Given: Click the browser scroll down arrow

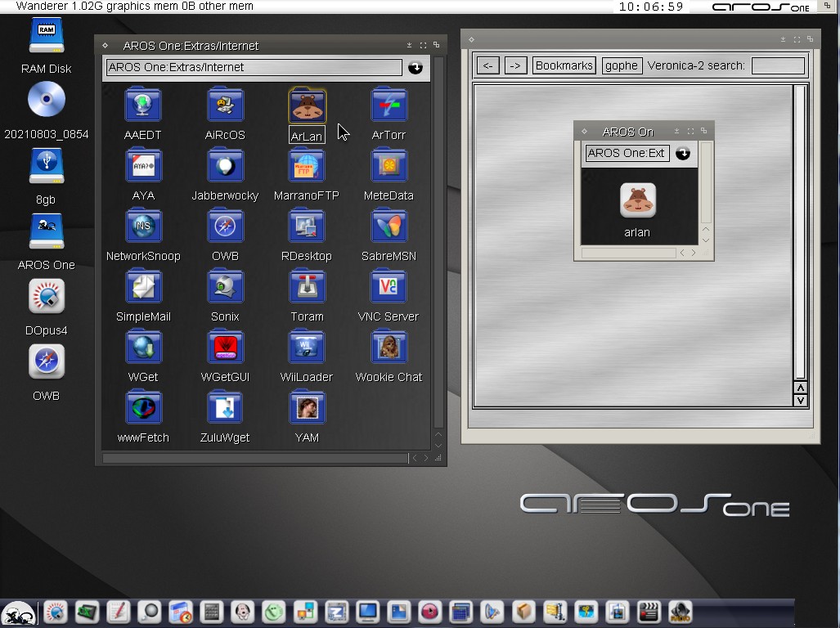Looking at the screenshot, I should click(x=801, y=400).
